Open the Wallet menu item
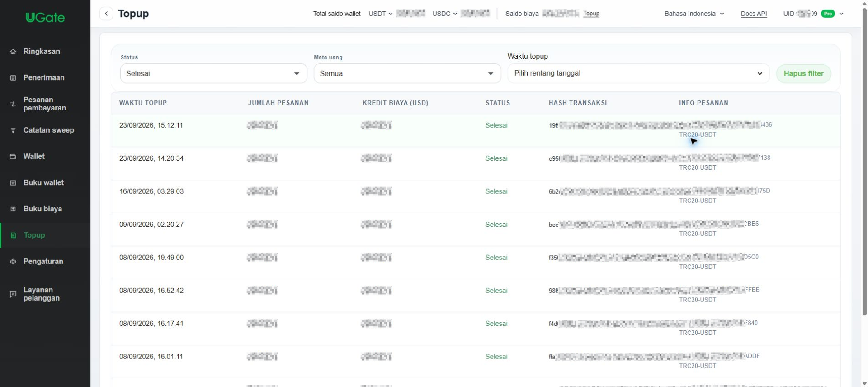 34,157
